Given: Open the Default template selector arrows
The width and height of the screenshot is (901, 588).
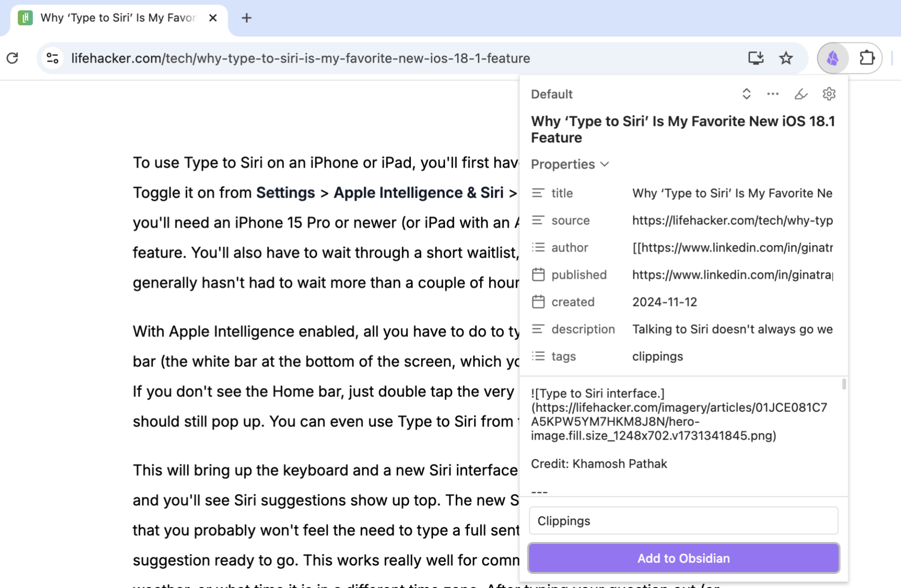Looking at the screenshot, I should pyautogui.click(x=746, y=94).
